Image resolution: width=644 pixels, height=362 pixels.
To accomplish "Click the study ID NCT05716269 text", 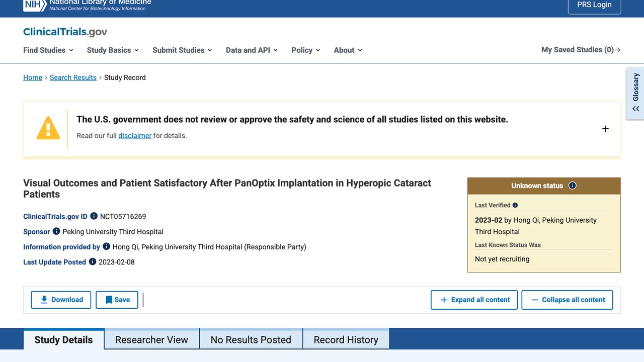I will coord(123,217).
